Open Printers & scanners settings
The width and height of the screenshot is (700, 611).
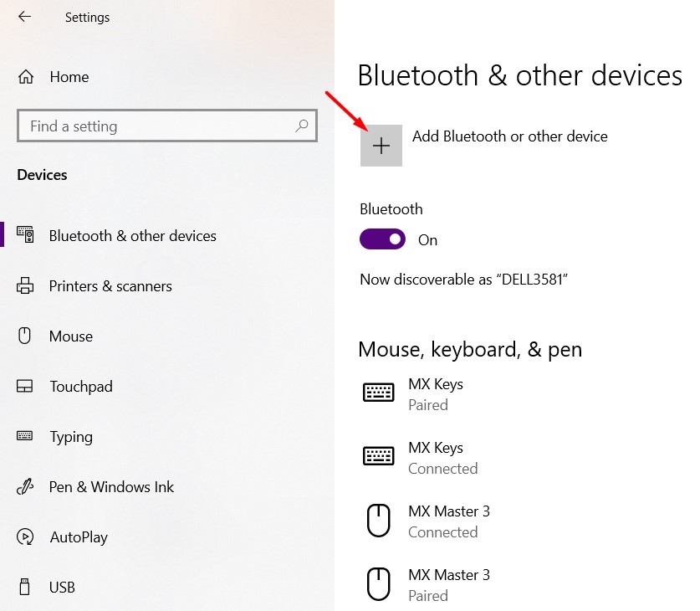(110, 286)
